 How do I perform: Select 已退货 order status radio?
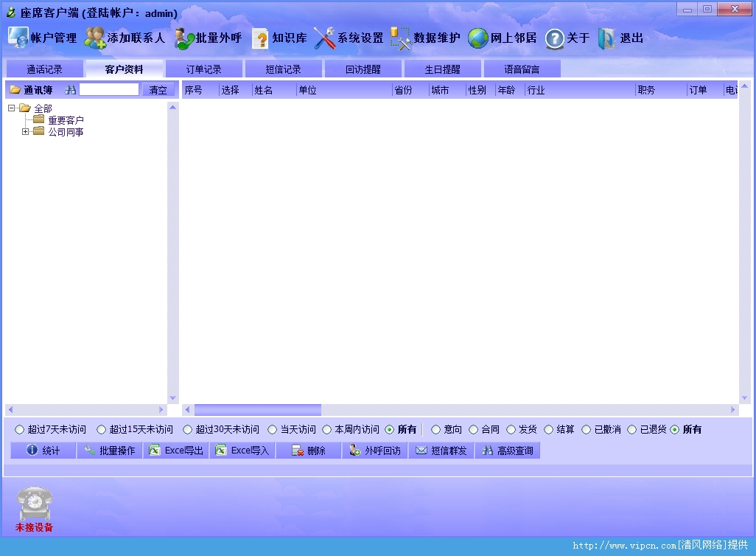(631, 430)
